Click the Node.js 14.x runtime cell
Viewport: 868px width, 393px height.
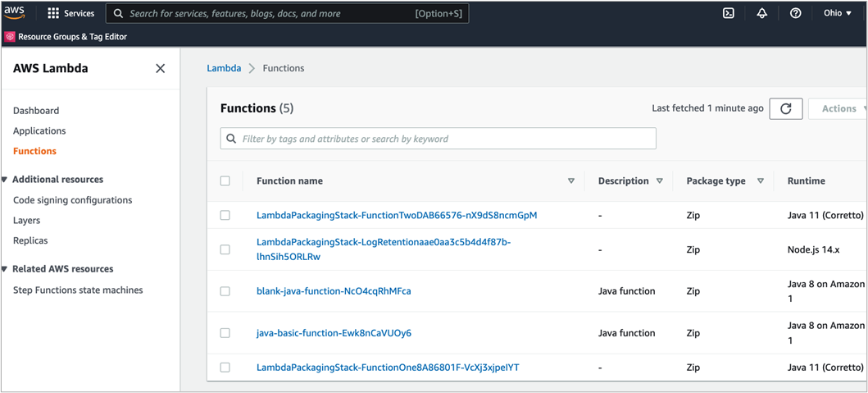click(813, 249)
